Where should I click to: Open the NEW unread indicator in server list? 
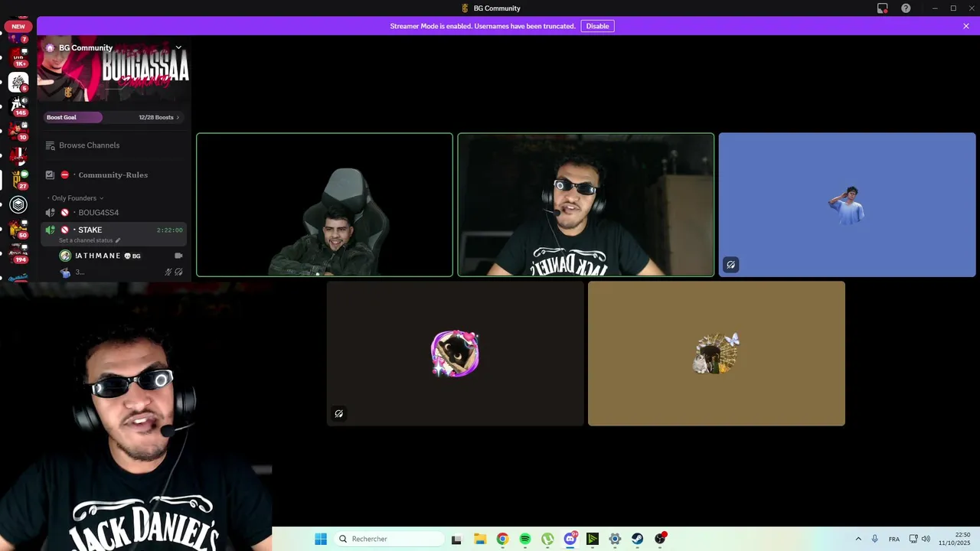click(x=18, y=26)
